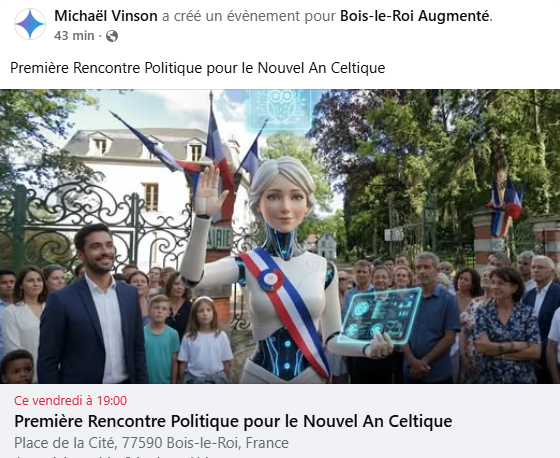
Task: Click the 43 min post timestamp
Action: click(x=74, y=36)
